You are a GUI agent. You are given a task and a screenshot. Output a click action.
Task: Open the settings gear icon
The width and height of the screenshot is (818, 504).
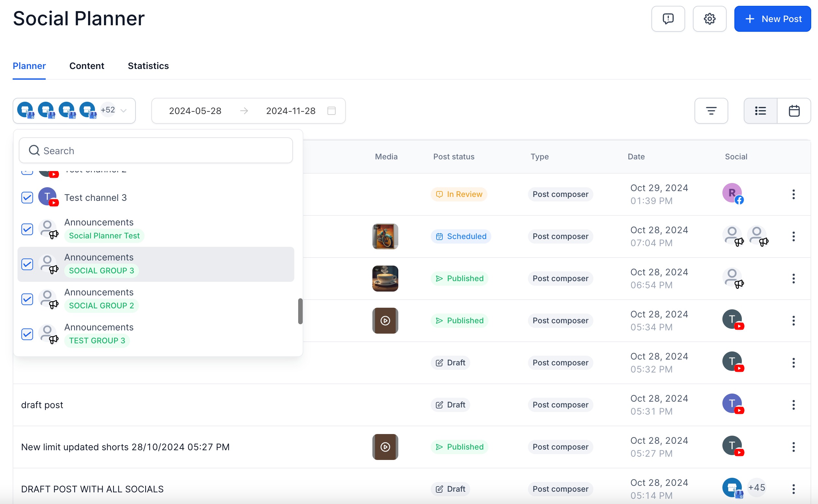(x=709, y=19)
